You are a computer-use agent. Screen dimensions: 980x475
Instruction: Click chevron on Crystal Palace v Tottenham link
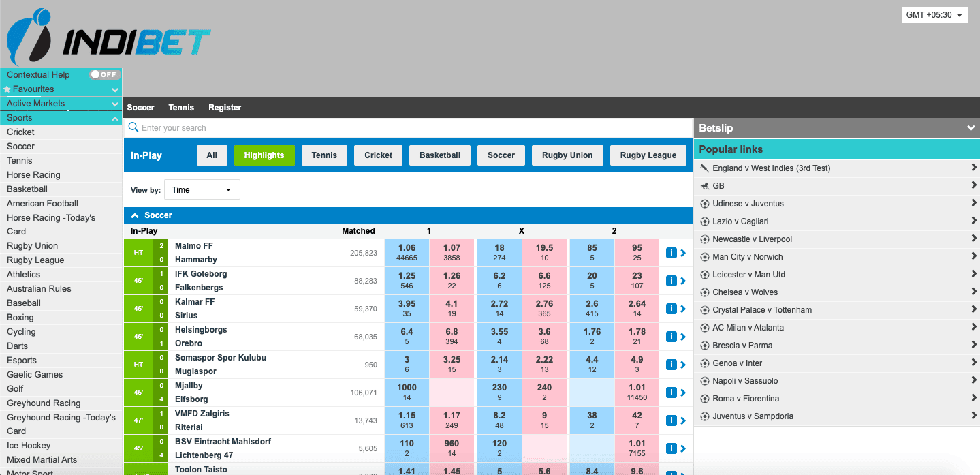974,309
